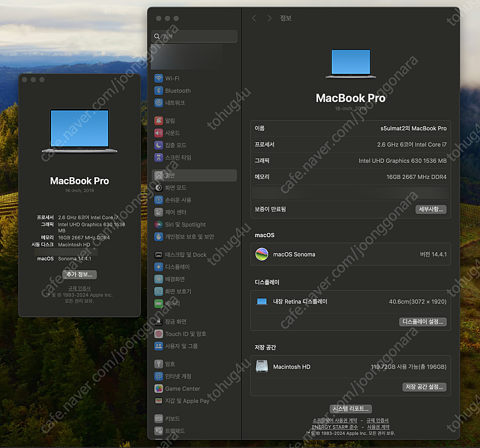Click the 집중 모드 (Focus) moon icon
The width and height of the screenshot is (480, 448).
(158, 145)
